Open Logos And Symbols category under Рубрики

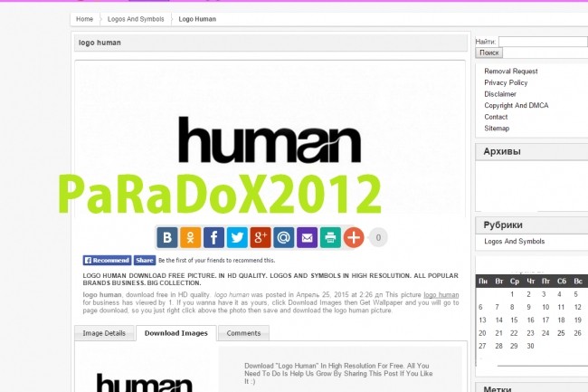(514, 241)
